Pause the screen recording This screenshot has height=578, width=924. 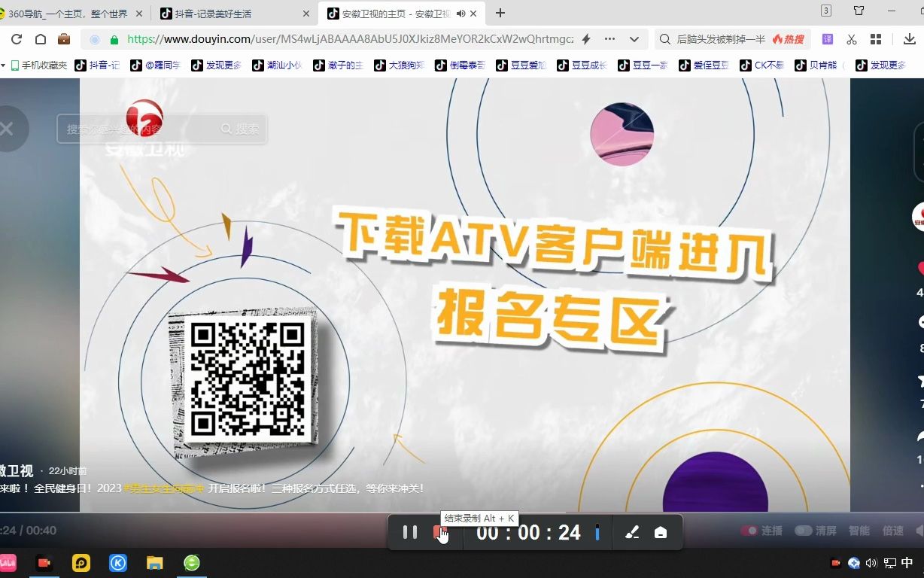point(410,532)
